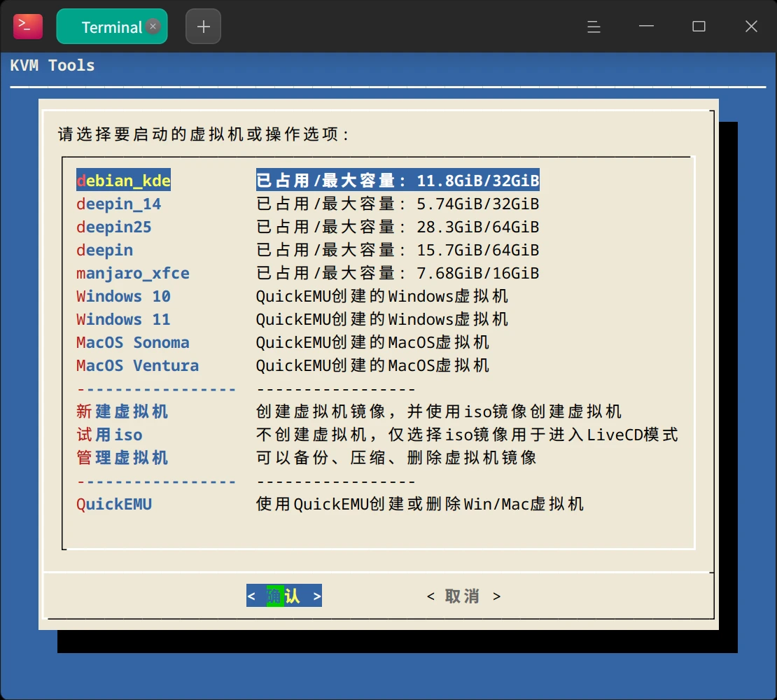Choose MacOS Ventura from the list
Viewport: 777px width, 700px height.
tap(137, 365)
